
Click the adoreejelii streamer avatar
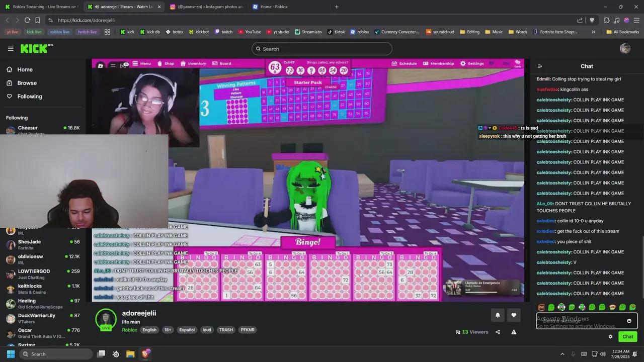tap(106, 319)
